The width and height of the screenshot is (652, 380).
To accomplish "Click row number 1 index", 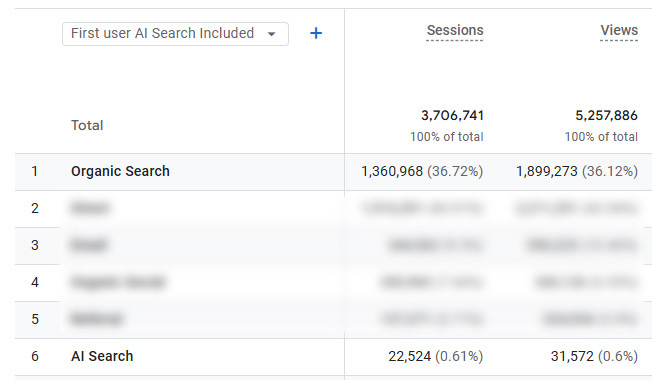I will tap(35, 171).
